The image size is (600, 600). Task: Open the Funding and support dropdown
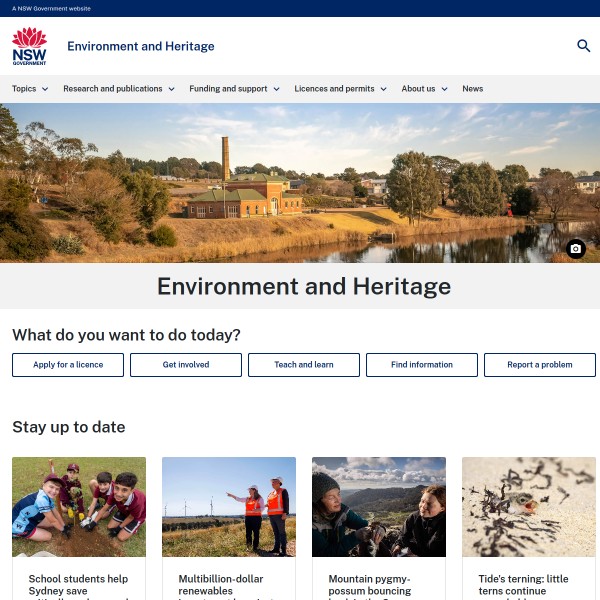[x=235, y=89]
